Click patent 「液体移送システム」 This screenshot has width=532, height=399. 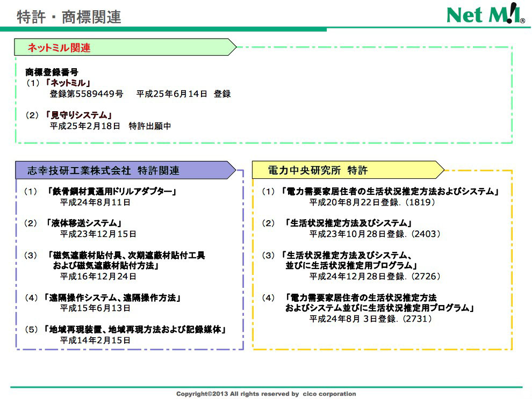coord(84,223)
